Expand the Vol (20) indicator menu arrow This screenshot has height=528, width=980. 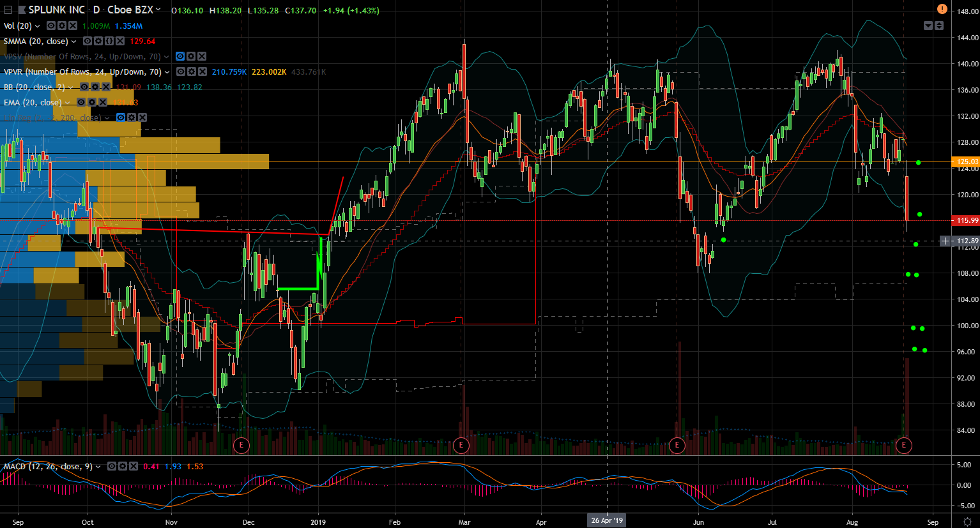click(37, 26)
